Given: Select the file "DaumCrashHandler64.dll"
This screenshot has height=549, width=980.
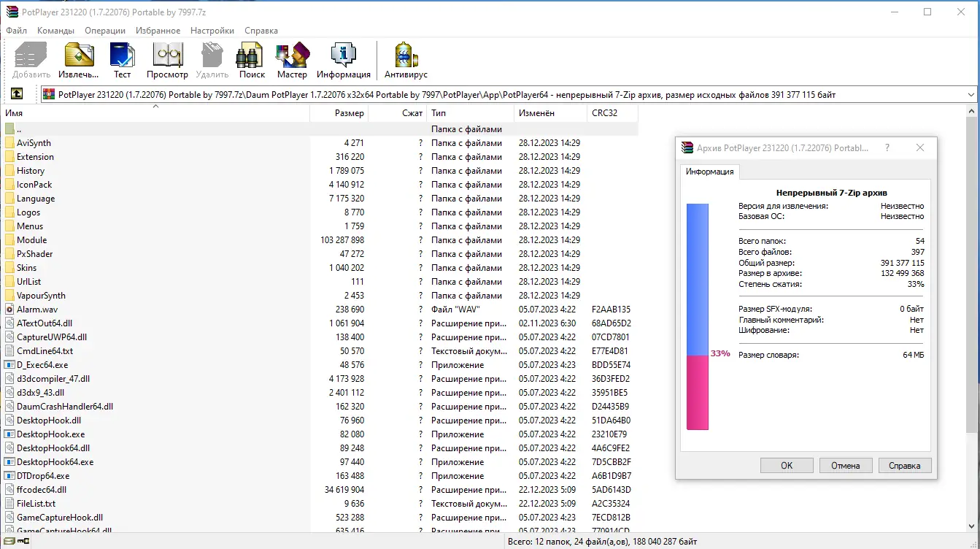Looking at the screenshot, I should (x=65, y=407).
